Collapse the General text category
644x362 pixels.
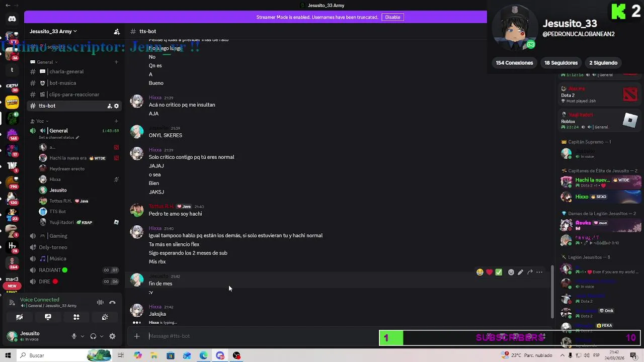(x=45, y=62)
